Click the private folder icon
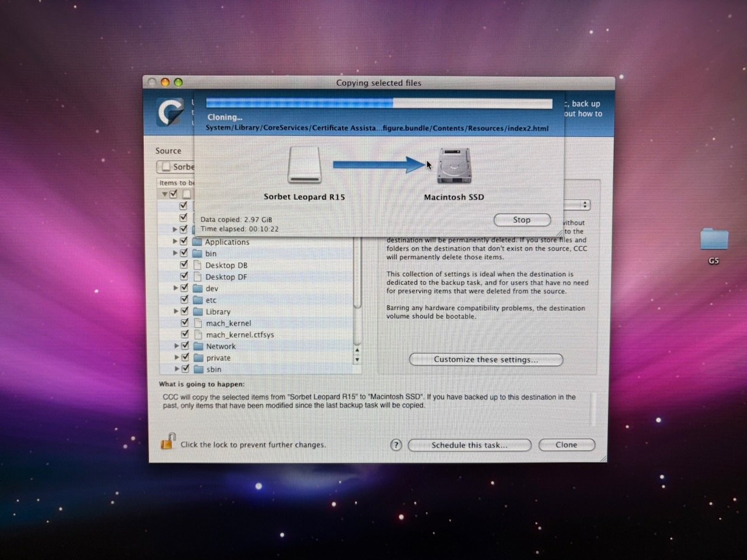The image size is (747, 560). 198,358
